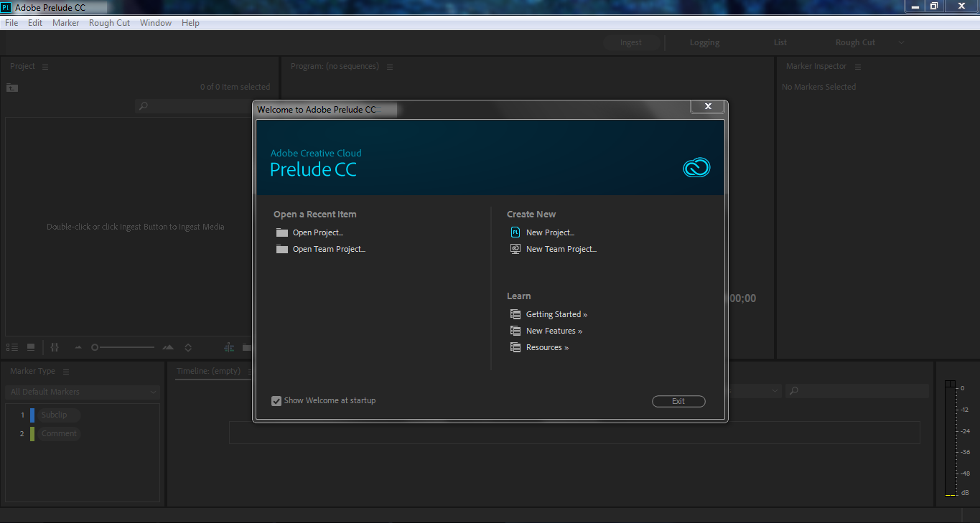Screen dimensions: 980x523
Task: Click the magnifier icon in Project search
Action: tap(143, 106)
